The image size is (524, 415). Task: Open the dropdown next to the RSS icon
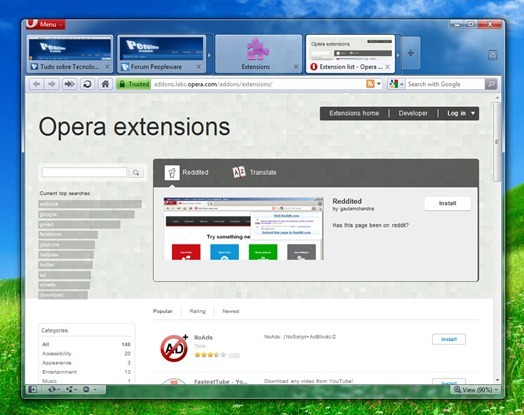coord(379,84)
